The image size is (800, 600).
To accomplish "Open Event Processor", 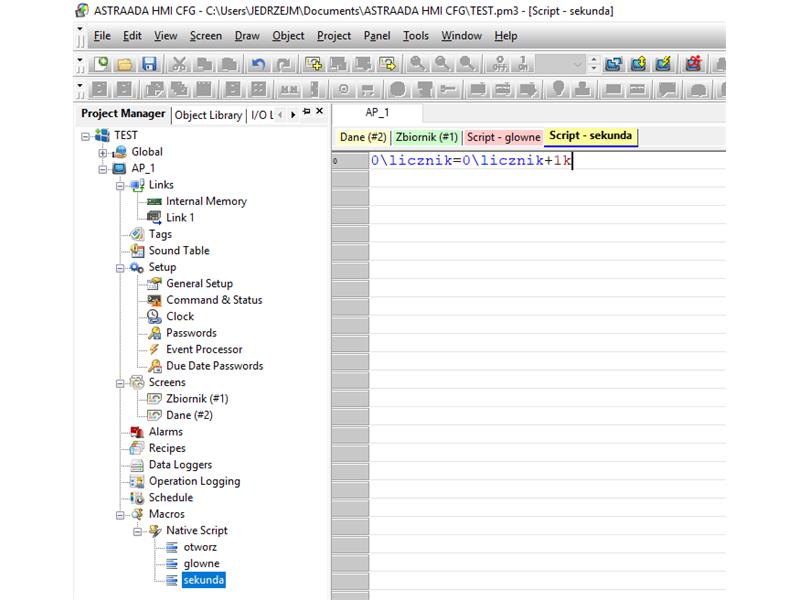I will 204,349.
